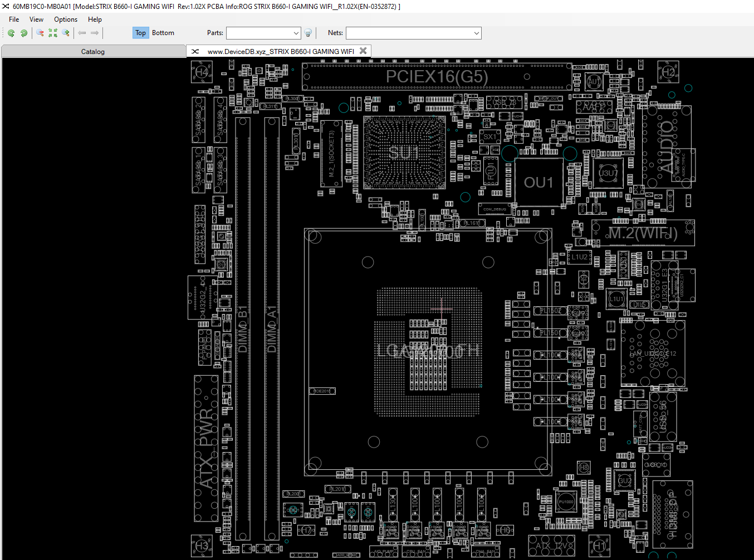This screenshot has height=560, width=754.
Task: Click the shuffle icon on the board tab
Action: 195,51
